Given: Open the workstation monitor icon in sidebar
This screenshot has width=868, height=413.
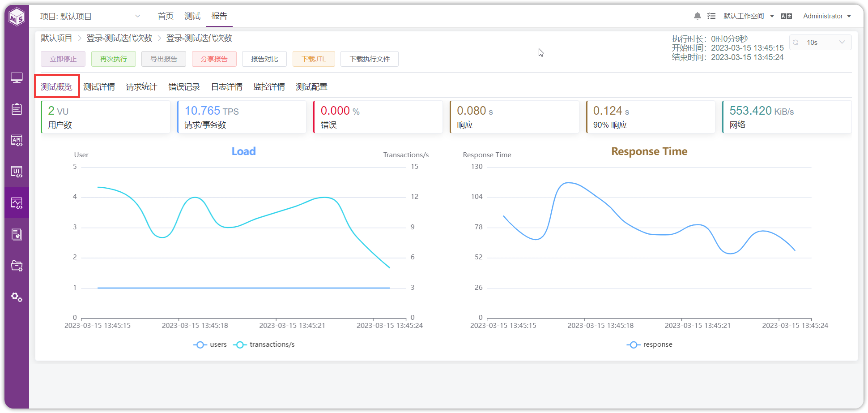Looking at the screenshot, I should [x=17, y=78].
